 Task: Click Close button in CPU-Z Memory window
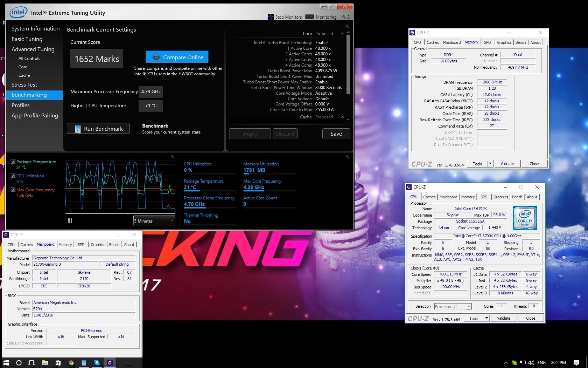534,164
